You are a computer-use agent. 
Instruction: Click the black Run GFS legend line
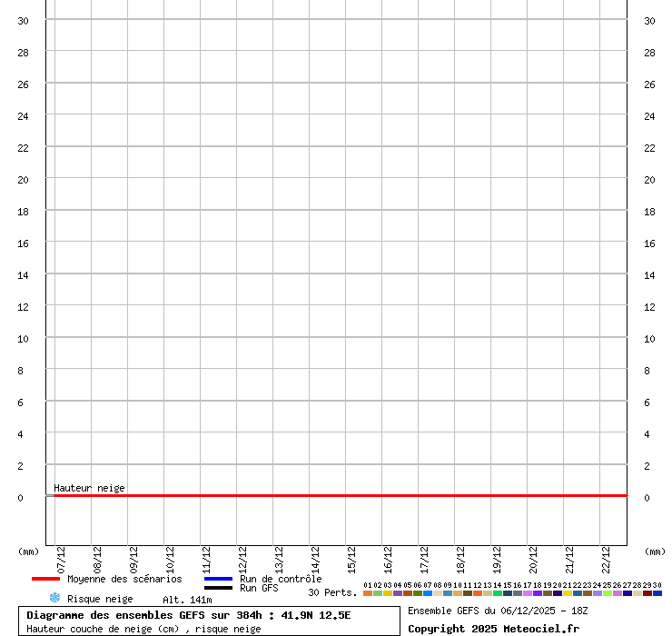tap(218, 588)
